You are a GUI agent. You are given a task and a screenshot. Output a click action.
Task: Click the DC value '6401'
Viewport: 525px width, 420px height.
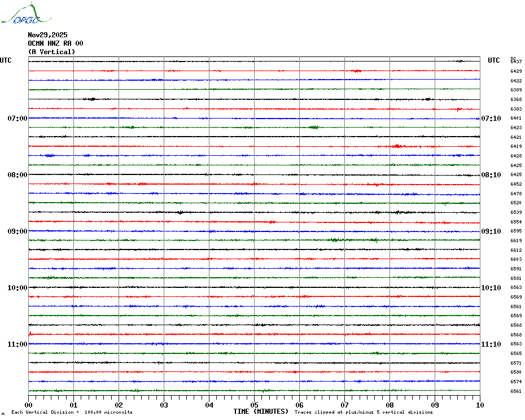point(517,118)
